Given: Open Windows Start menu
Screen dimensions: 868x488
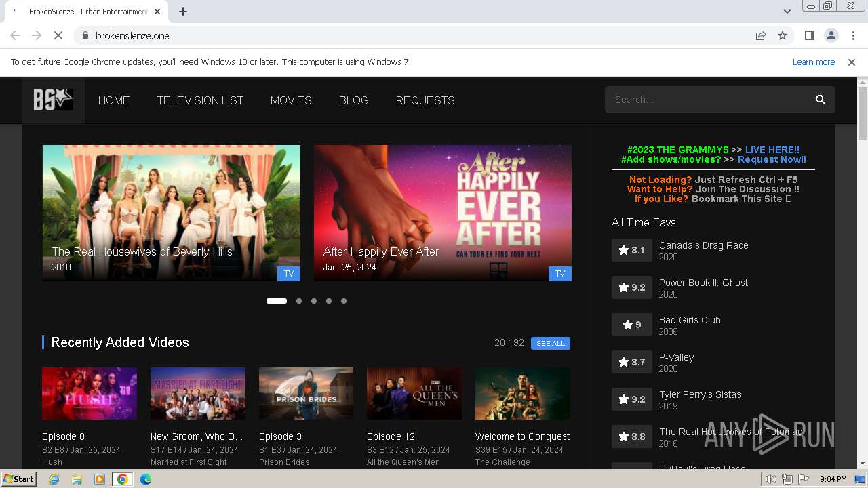Looking at the screenshot, I should tap(18, 479).
